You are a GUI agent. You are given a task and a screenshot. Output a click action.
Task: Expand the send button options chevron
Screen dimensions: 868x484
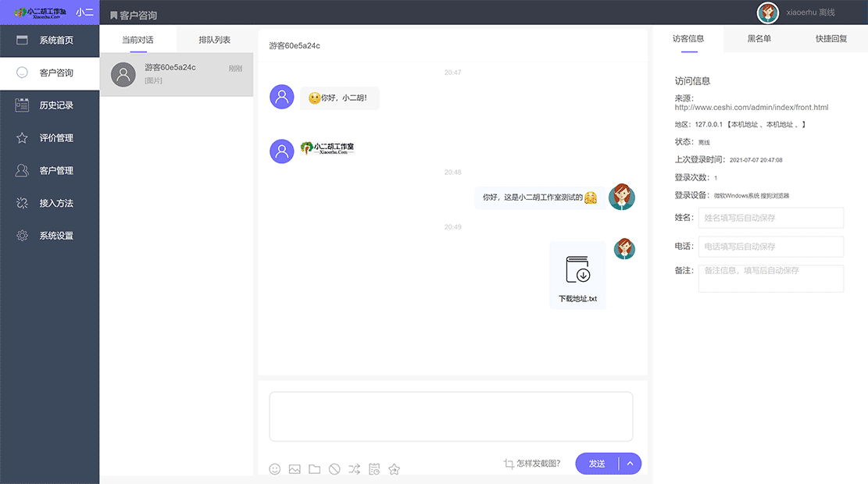tap(631, 463)
